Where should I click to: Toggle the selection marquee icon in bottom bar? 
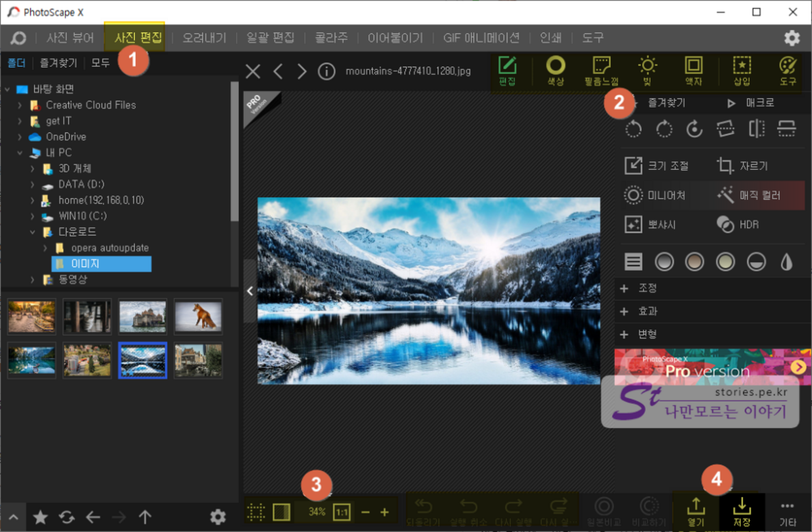click(256, 511)
